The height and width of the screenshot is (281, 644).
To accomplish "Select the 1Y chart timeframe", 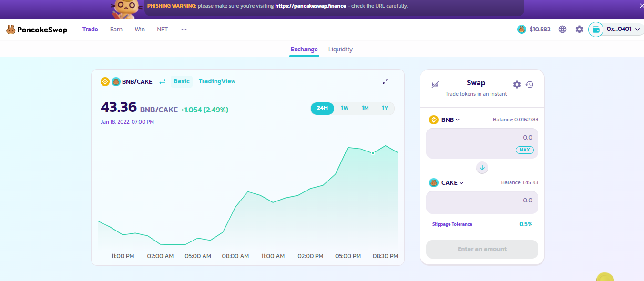I will coord(385,108).
